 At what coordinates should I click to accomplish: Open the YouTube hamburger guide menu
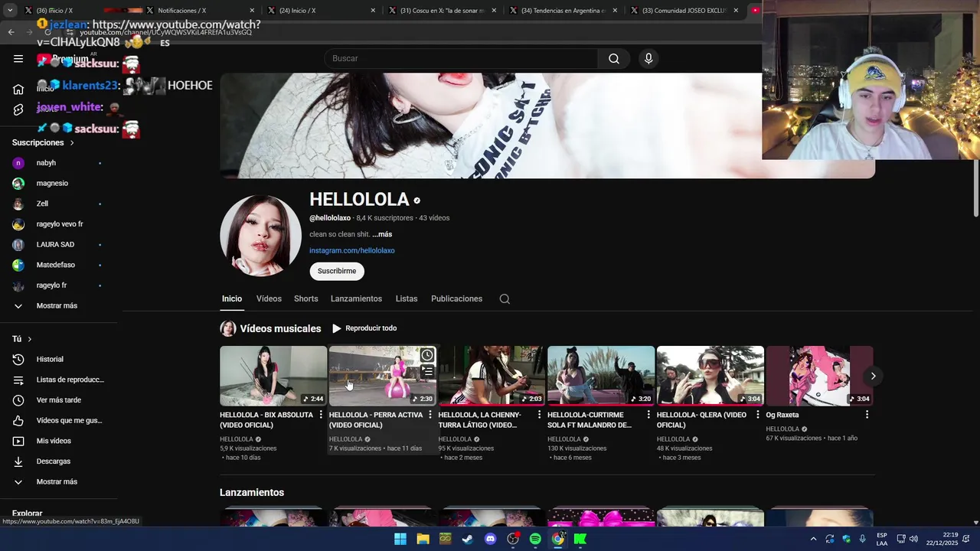pos(18,58)
